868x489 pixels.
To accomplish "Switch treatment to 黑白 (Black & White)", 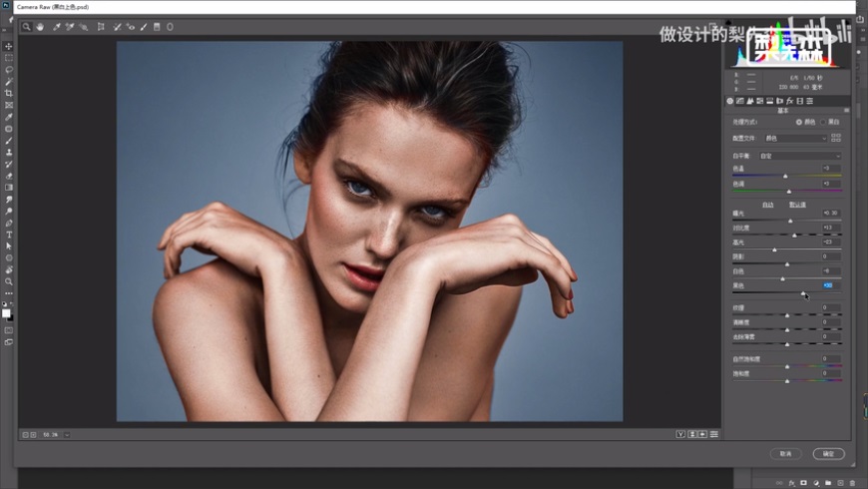I will click(x=823, y=122).
